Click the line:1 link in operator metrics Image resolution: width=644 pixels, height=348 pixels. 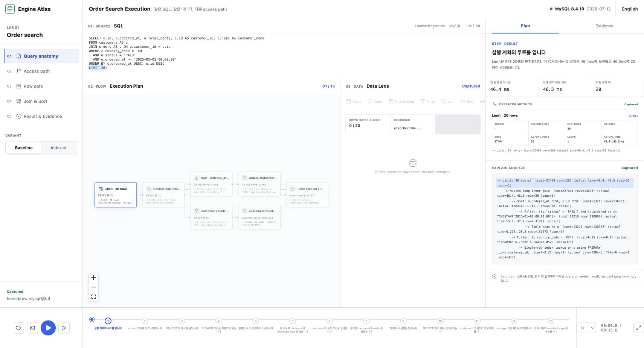tap(633, 115)
